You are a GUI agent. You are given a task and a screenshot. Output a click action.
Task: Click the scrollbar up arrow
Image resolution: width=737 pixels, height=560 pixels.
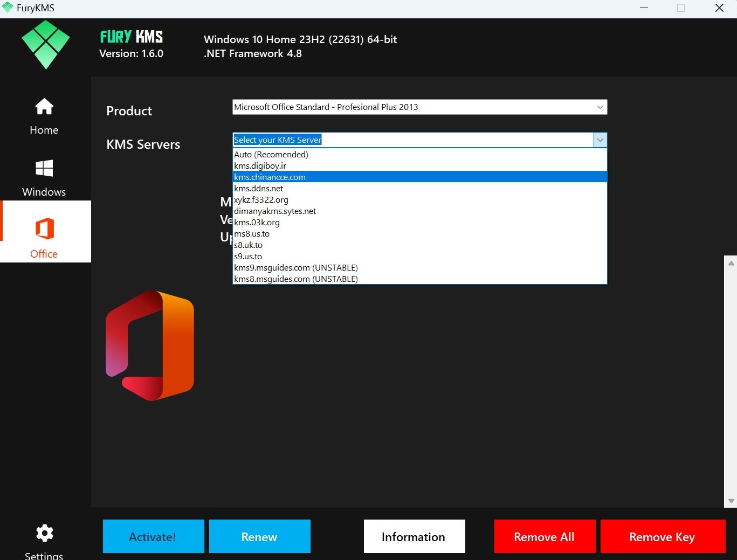[731, 263]
